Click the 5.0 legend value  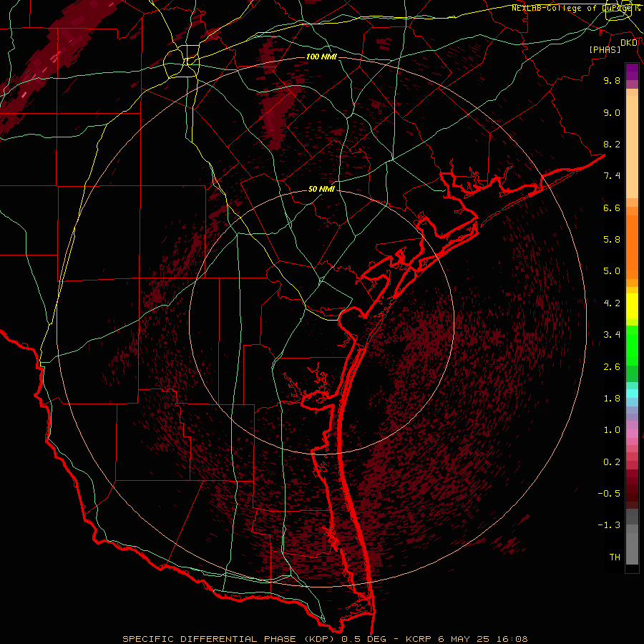(612, 271)
